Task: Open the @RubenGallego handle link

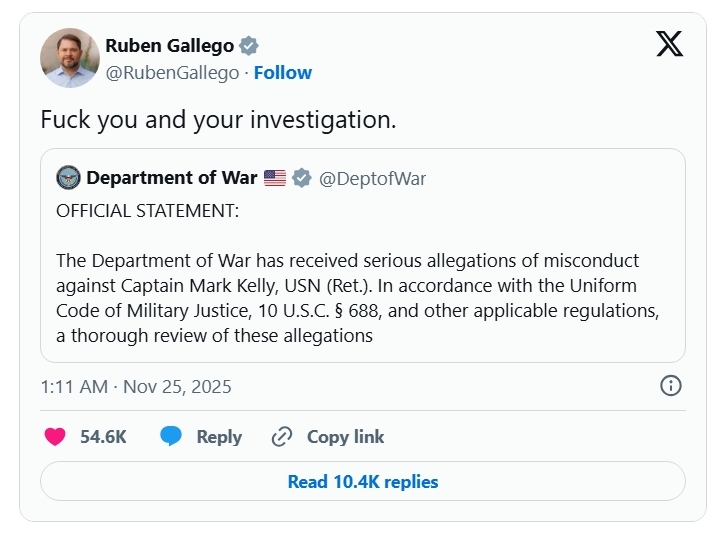Action: tap(172, 73)
